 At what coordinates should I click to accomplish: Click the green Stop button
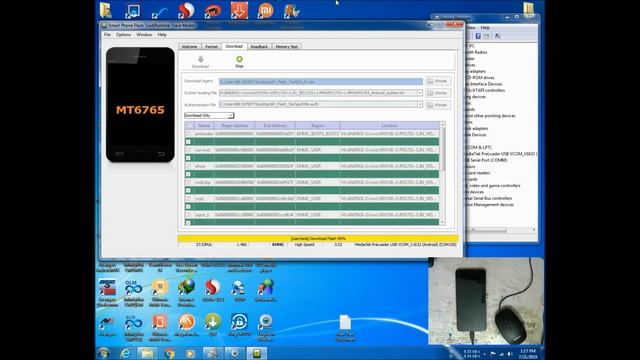pyautogui.click(x=239, y=62)
